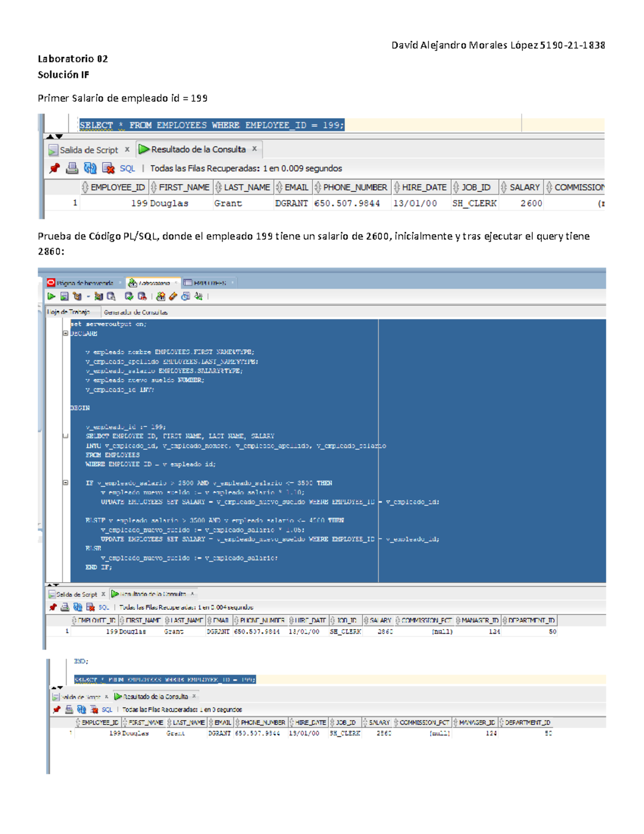Click the Rollback database icon
This screenshot has height=834, width=644.
[x=141, y=296]
